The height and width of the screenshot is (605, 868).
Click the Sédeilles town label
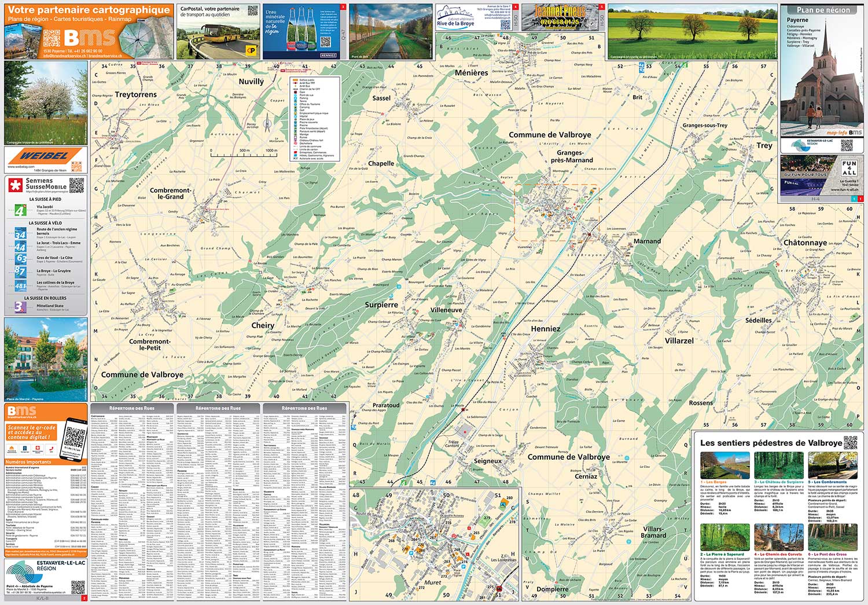pyautogui.click(x=759, y=320)
